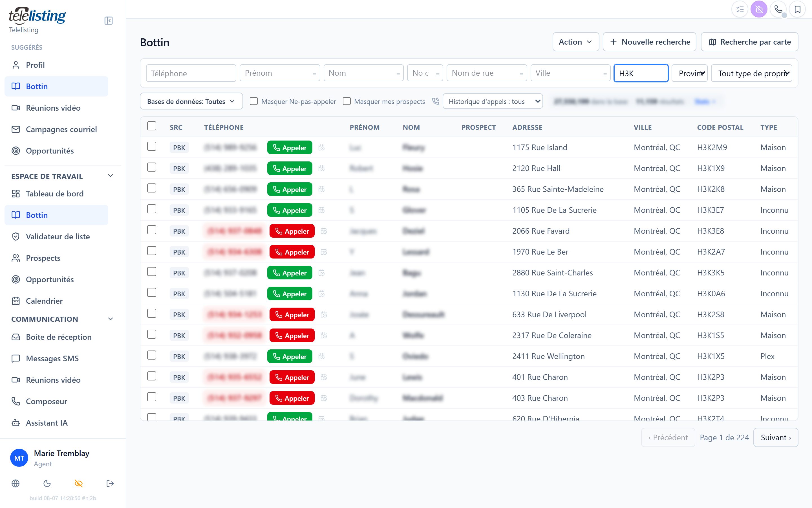Click schedule icon for 401 Rue Charon row

click(324, 377)
